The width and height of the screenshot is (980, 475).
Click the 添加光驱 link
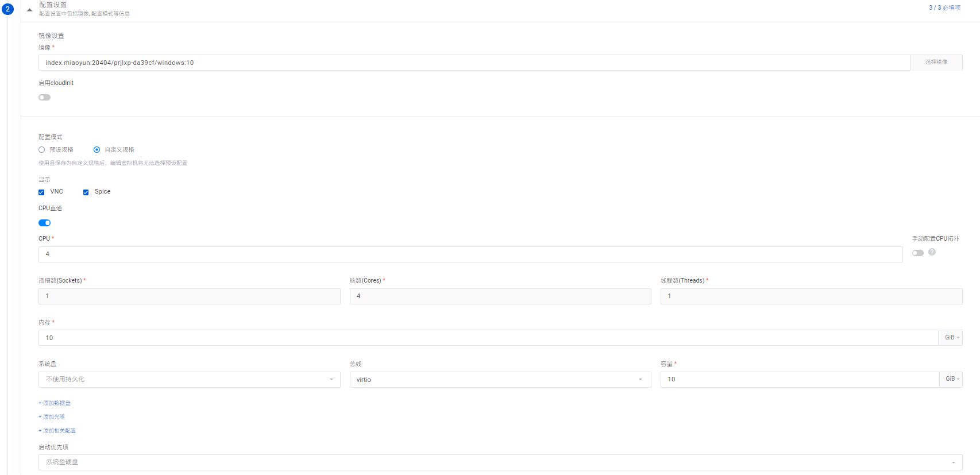pos(52,417)
